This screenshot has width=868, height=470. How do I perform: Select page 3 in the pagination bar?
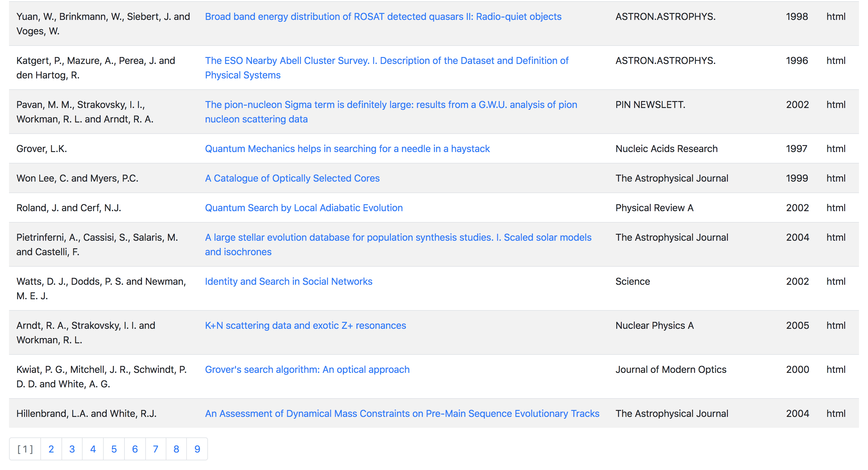click(x=72, y=449)
